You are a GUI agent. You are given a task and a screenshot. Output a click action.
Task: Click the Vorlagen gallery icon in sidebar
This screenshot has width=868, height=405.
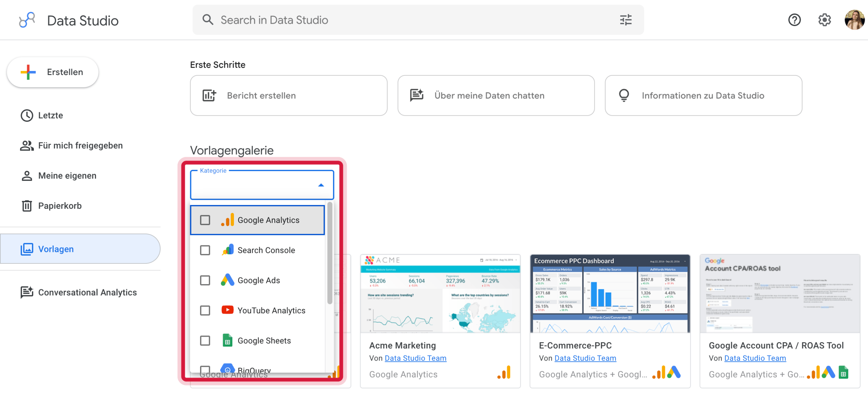tap(27, 249)
